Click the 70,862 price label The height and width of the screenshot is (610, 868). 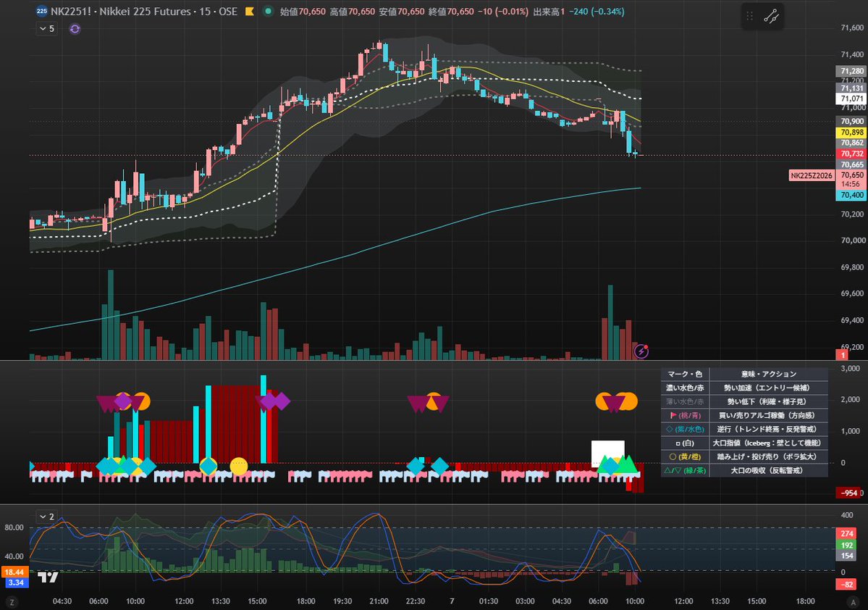pos(851,143)
